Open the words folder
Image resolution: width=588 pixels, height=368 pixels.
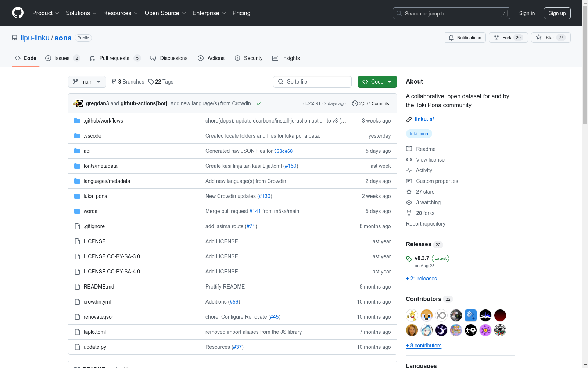click(x=90, y=211)
